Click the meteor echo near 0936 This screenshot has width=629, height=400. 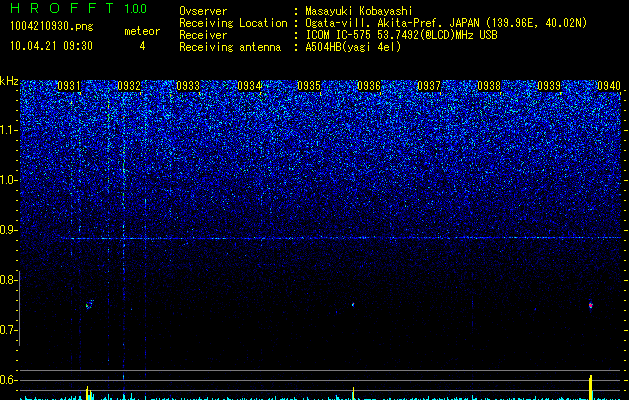click(x=353, y=305)
